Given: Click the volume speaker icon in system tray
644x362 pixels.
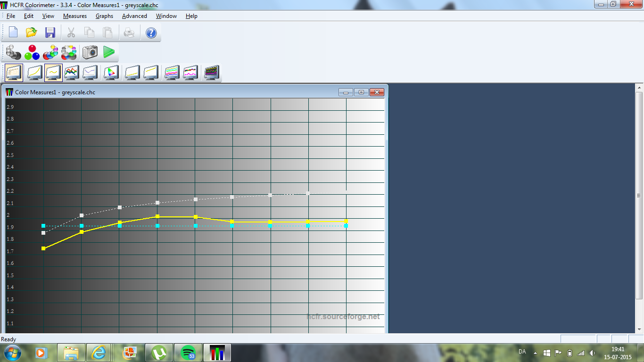Looking at the screenshot, I should 592,353.
